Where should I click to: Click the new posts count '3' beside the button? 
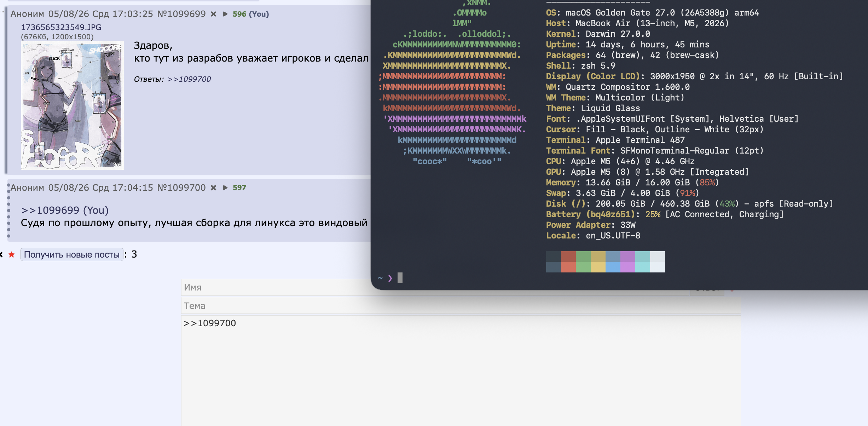point(134,254)
